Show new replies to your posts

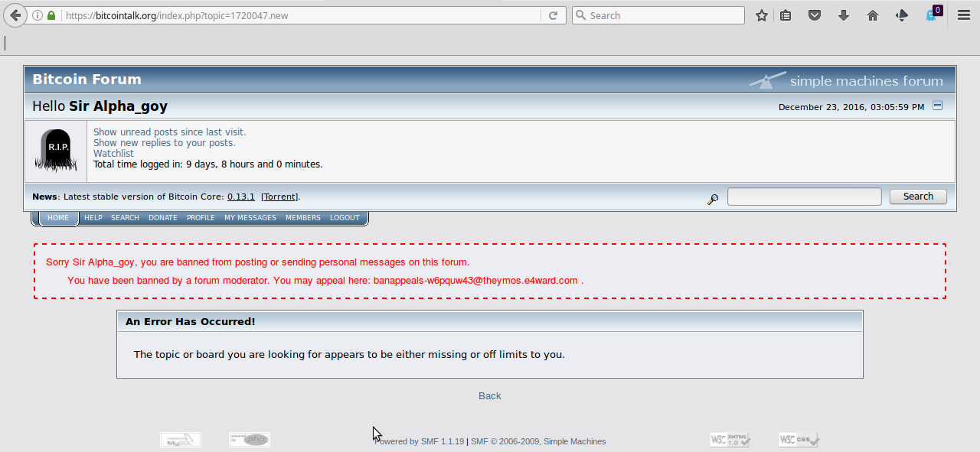click(165, 143)
